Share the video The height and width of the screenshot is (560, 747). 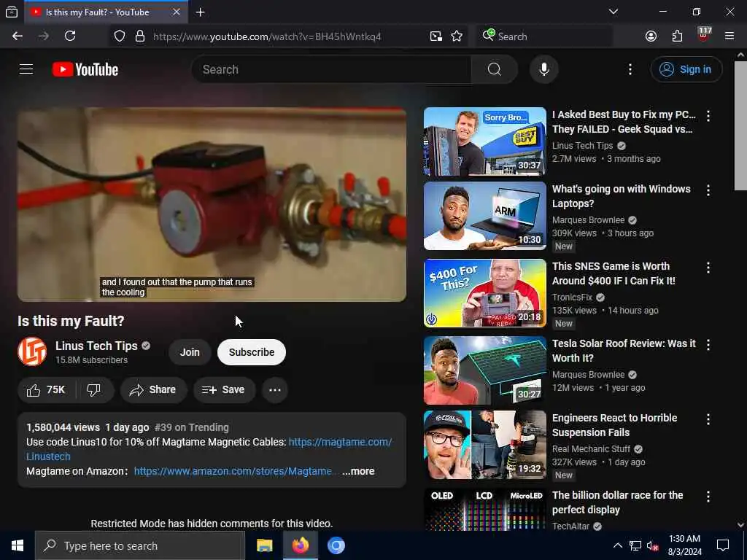click(x=153, y=390)
